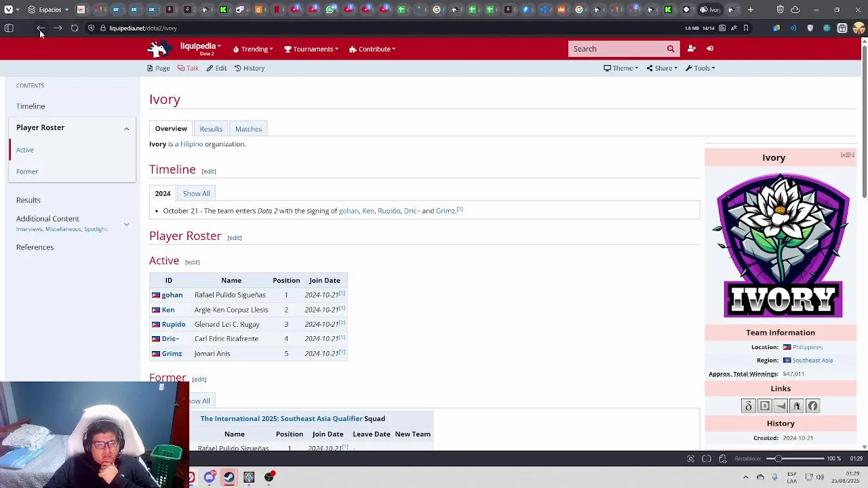Collapse the Player Roster contents section
Image resolution: width=868 pixels, height=488 pixels.
click(126, 128)
